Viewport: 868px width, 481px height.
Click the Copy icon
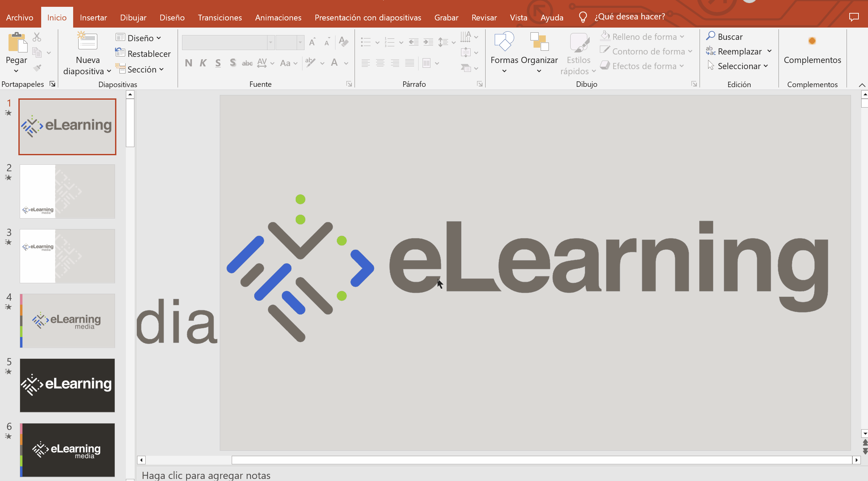[x=37, y=52]
